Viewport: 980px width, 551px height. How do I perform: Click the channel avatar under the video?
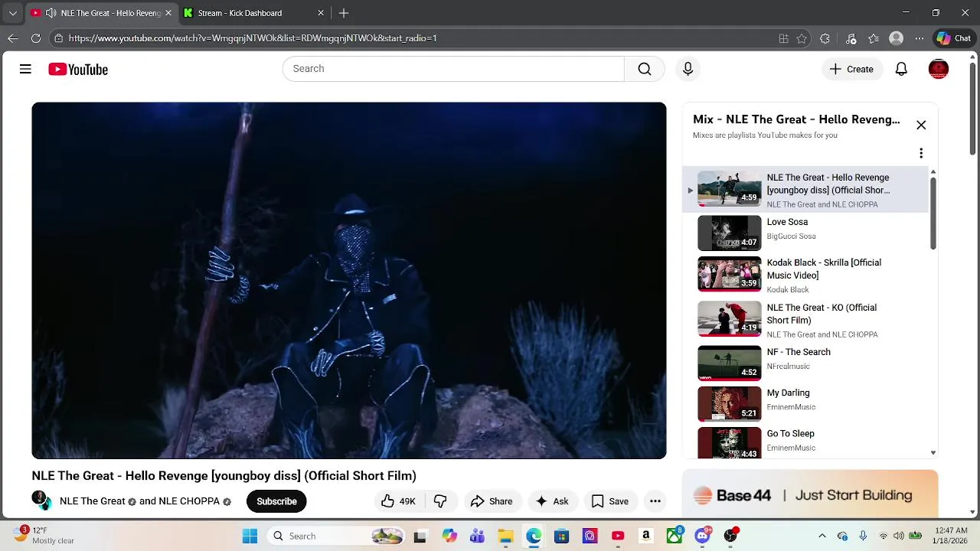[x=41, y=500]
